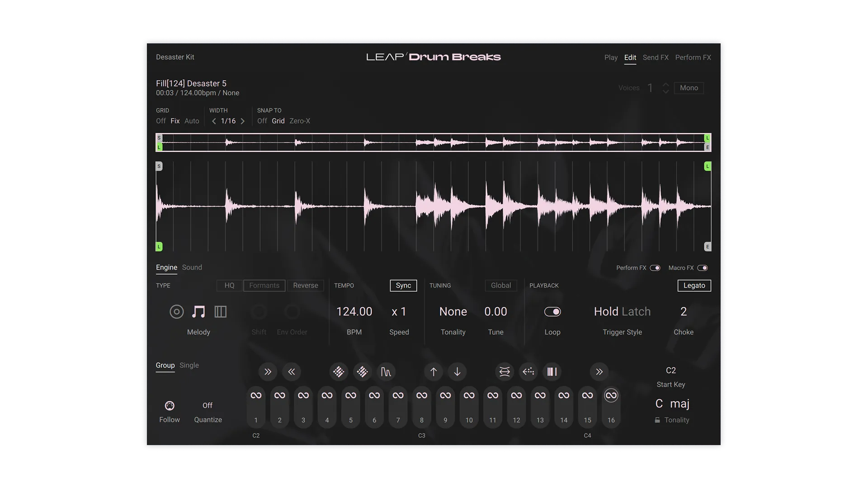Toggle the Perform FX switch
The image size is (868, 488).
(x=655, y=268)
